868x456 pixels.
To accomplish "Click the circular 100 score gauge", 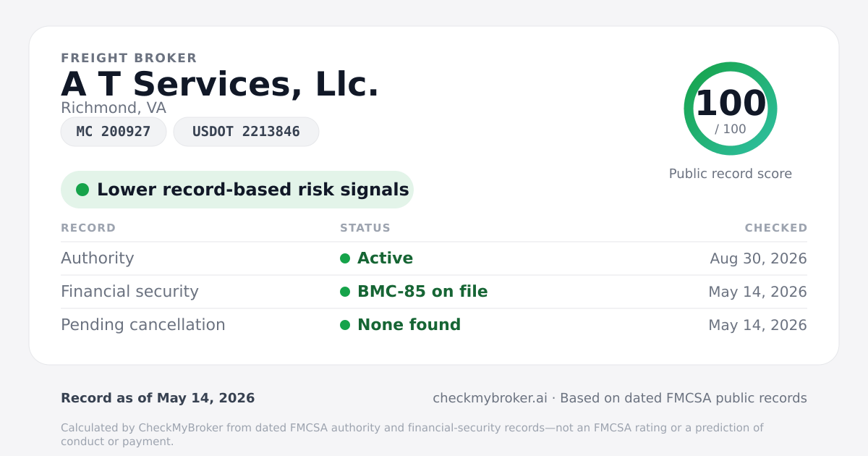I will coord(731,109).
